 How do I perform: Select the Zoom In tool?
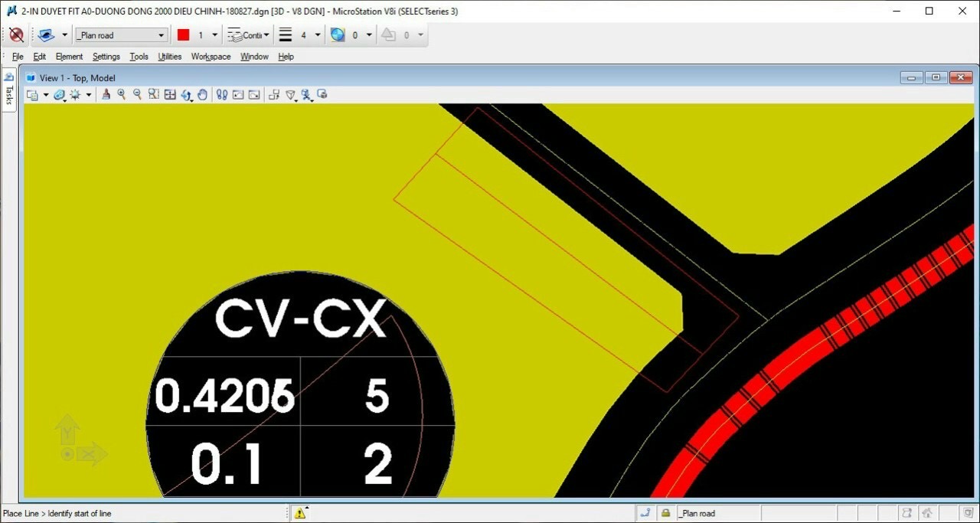tap(122, 95)
